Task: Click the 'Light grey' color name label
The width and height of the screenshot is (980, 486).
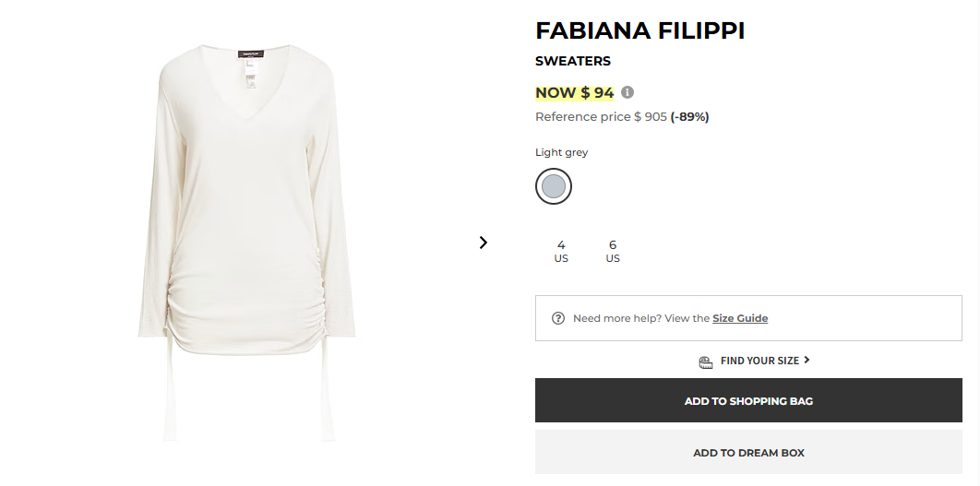Action: pyautogui.click(x=561, y=152)
